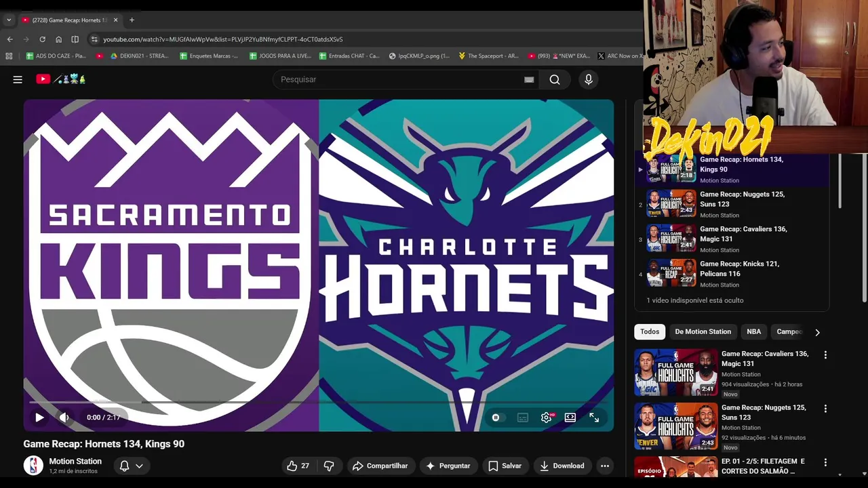The height and width of the screenshot is (488, 868).
Task: Click Compartilhar to share the video
Action: [x=380, y=466]
